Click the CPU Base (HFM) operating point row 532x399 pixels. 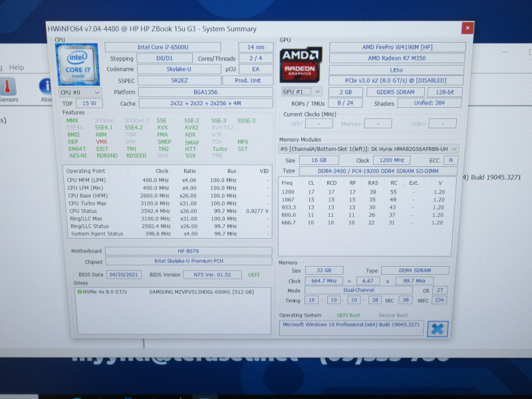(168, 196)
